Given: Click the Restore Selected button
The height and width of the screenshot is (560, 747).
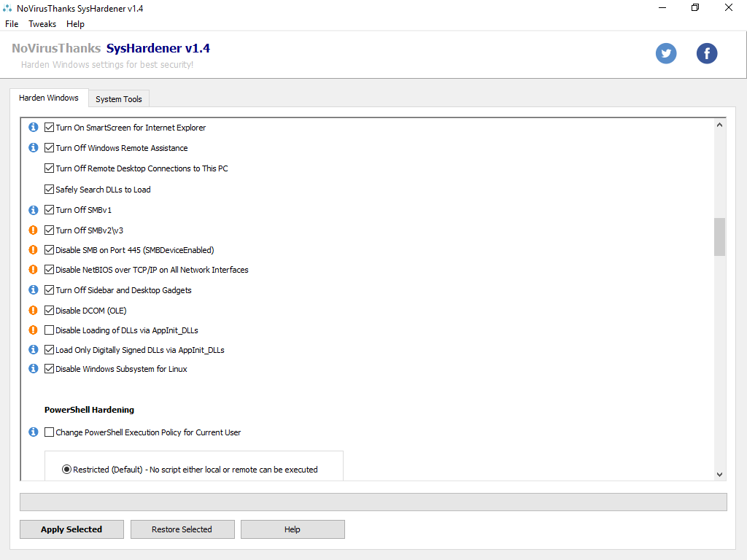Looking at the screenshot, I should [x=182, y=529].
